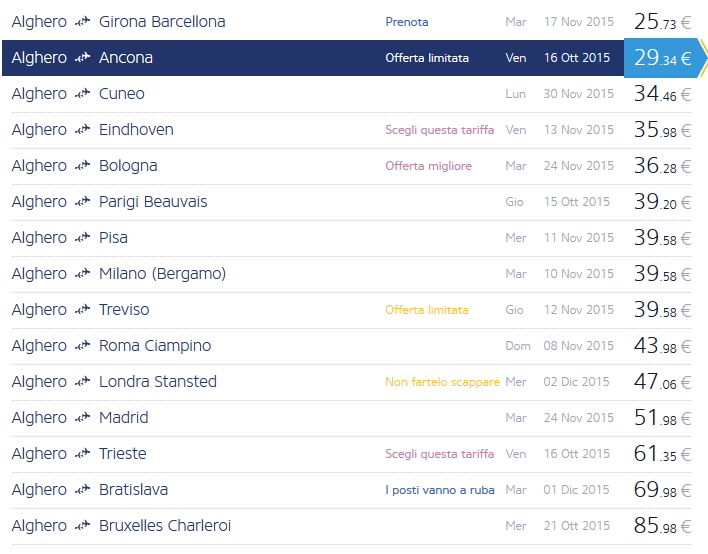Select the 29.34 € fare price button
Viewport: 708px width, 554px height.
coord(662,58)
